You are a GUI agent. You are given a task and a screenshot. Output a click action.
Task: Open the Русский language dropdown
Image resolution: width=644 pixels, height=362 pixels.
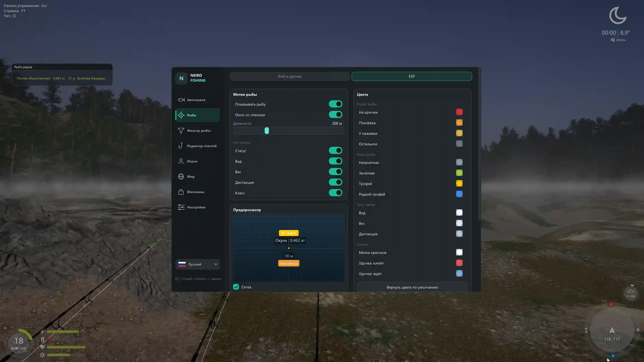tap(197, 264)
